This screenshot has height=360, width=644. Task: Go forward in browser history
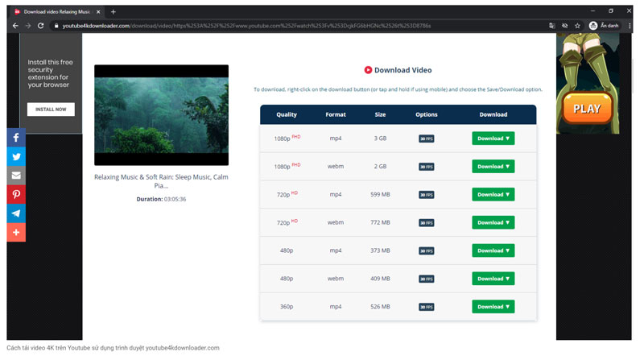click(x=28, y=26)
